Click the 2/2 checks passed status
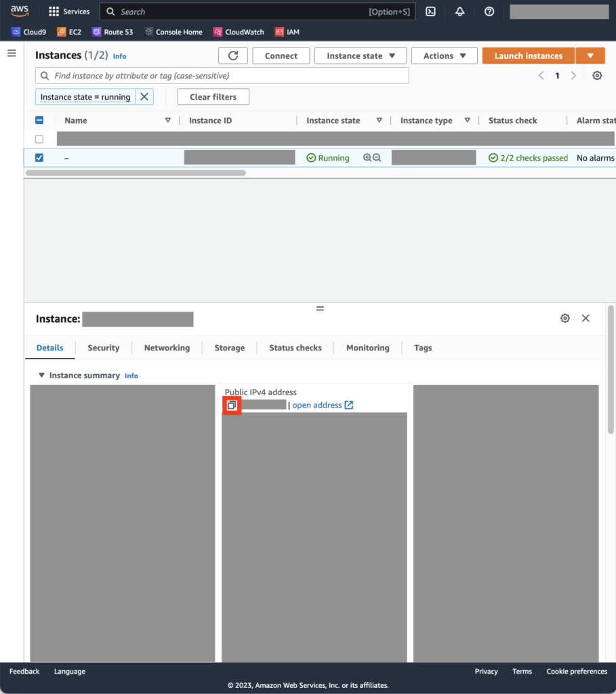The height and width of the screenshot is (694, 616). 528,158
